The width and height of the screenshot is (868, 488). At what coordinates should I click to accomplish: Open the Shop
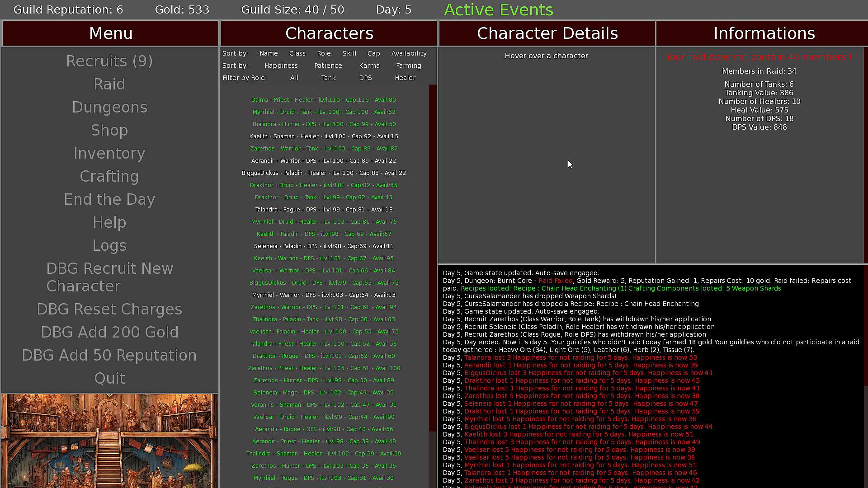pos(109,130)
